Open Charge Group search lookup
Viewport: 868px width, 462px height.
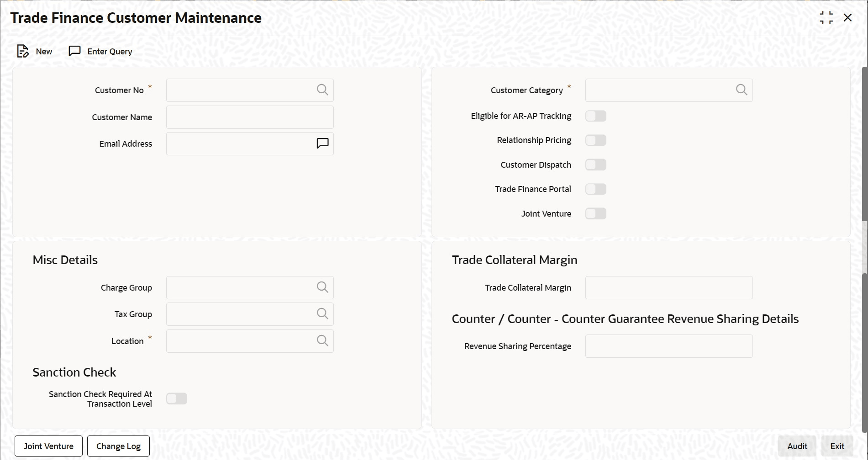322,287
